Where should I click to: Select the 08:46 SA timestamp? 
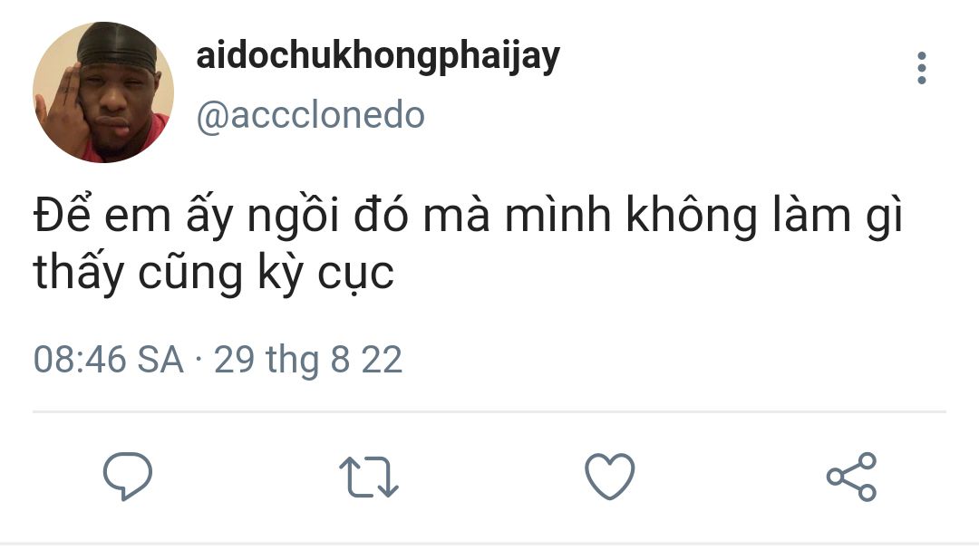[108, 360]
